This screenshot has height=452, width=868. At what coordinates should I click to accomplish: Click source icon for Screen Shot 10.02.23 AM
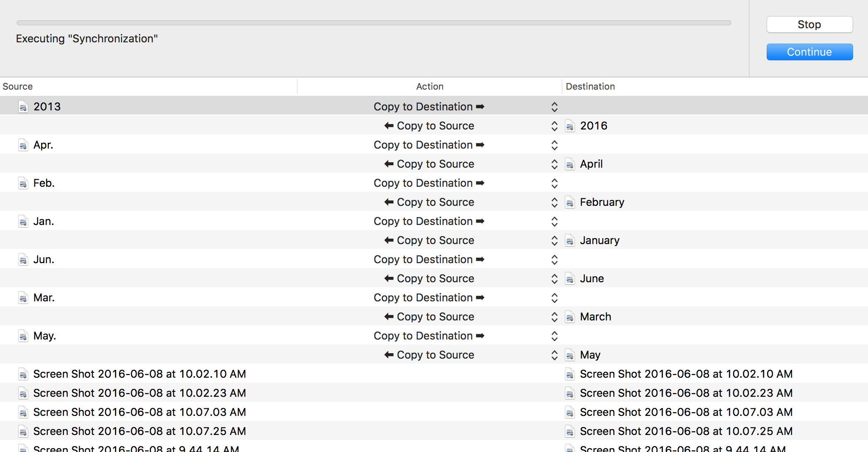pyautogui.click(x=23, y=393)
